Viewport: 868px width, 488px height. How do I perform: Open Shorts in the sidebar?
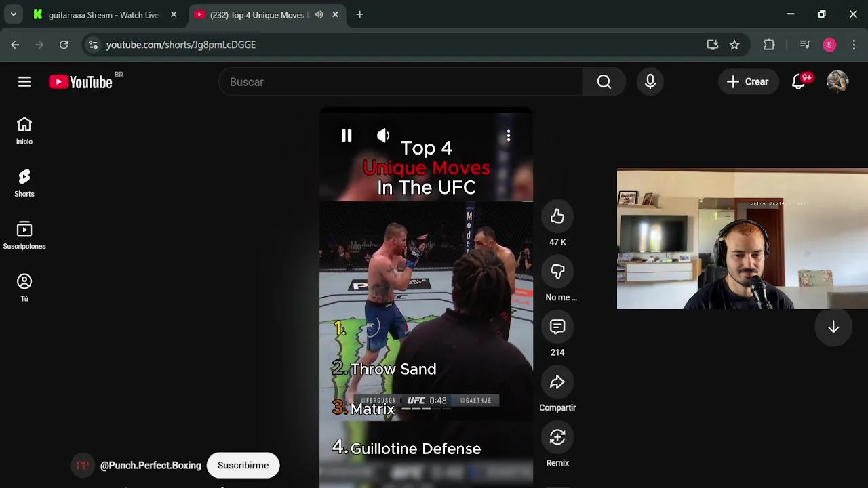pyautogui.click(x=24, y=183)
